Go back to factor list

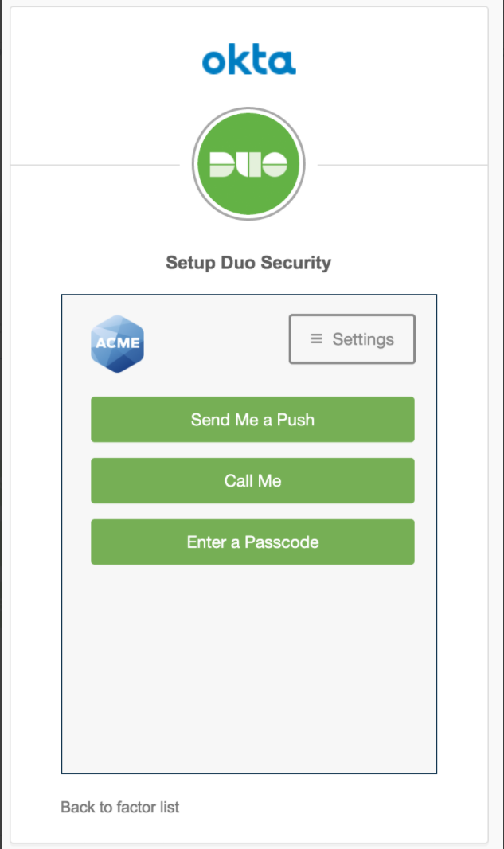(x=119, y=808)
